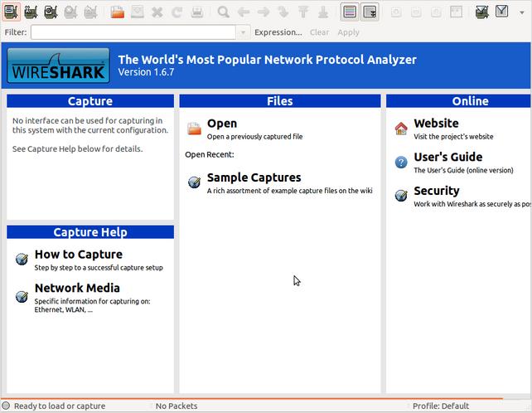Click the greyed save capture file icon

pos(137,12)
